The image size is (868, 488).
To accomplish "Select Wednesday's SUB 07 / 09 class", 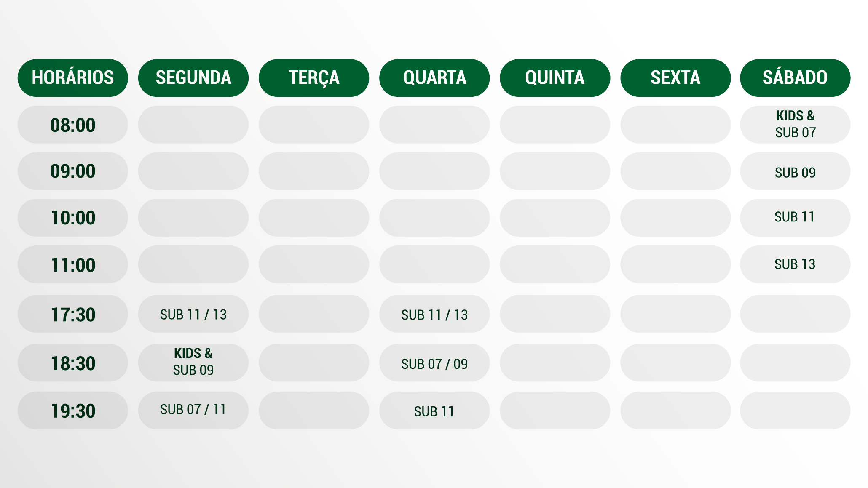I will pyautogui.click(x=434, y=363).
